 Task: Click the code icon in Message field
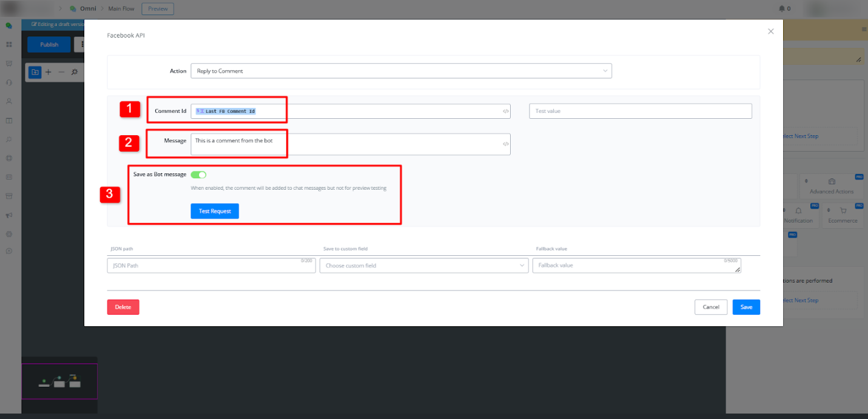coord(505,144)
